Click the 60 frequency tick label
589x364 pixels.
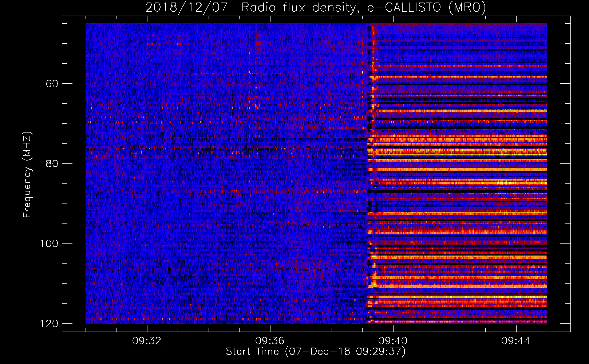pyautogui.click(x=52, y=84)
